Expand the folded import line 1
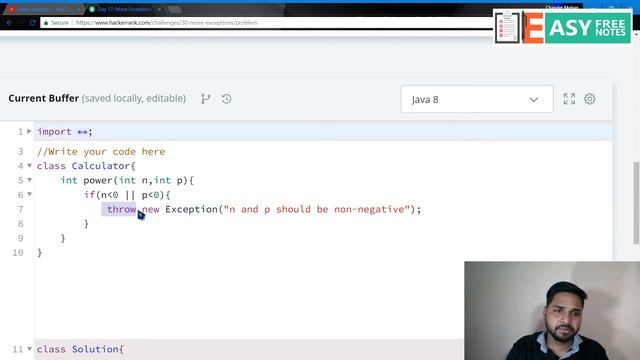 (29, 131)
